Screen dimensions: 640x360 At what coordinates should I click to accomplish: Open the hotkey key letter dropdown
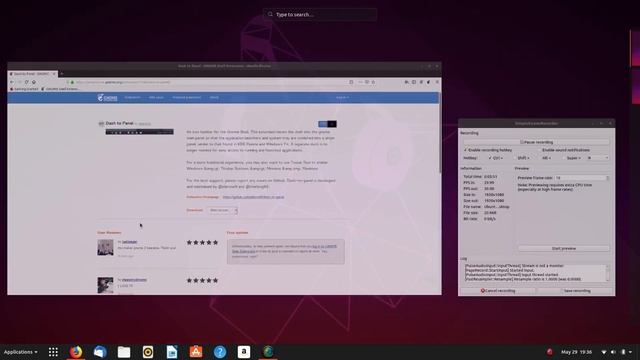coord(598,158)
